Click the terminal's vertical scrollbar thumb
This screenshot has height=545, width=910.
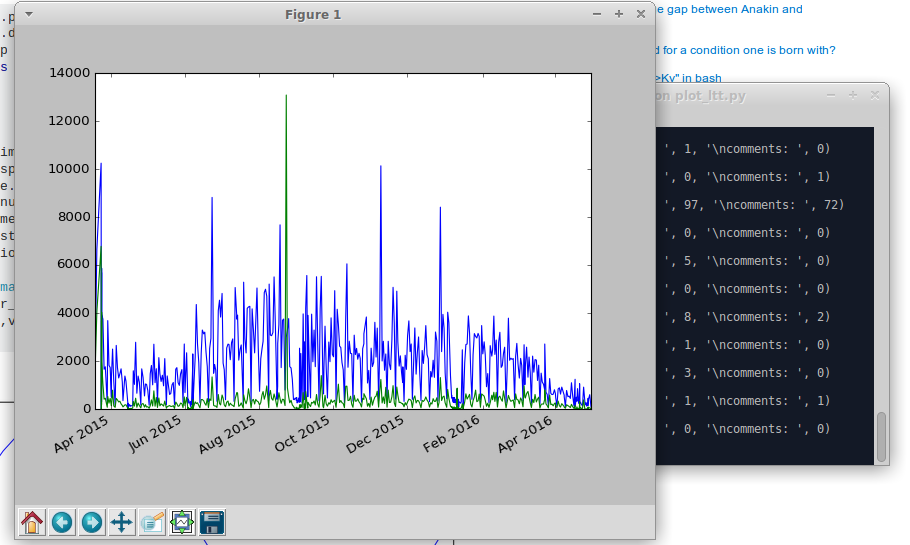[x=881, y=434]
